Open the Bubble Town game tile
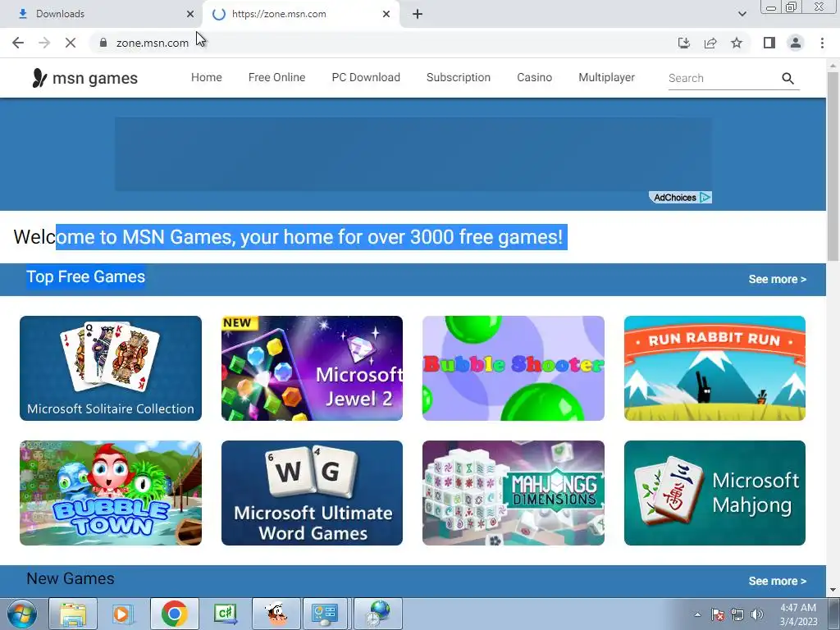 point(111,493)
